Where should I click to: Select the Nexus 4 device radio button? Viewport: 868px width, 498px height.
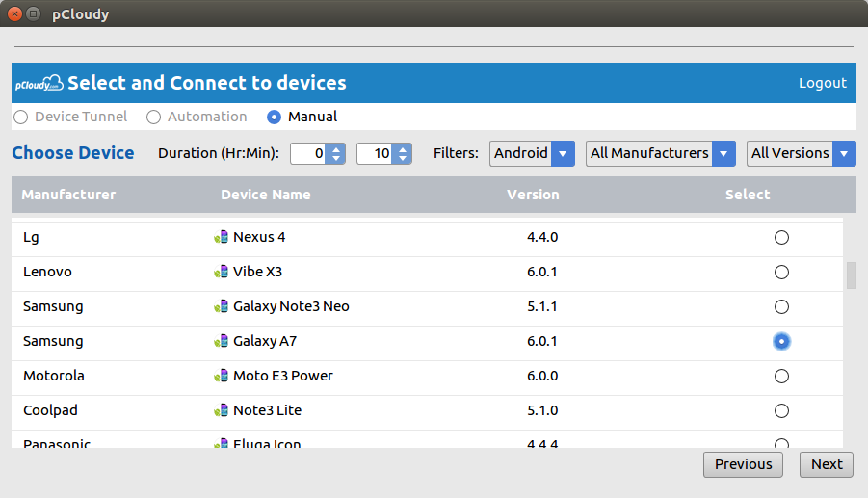[781, 237]
